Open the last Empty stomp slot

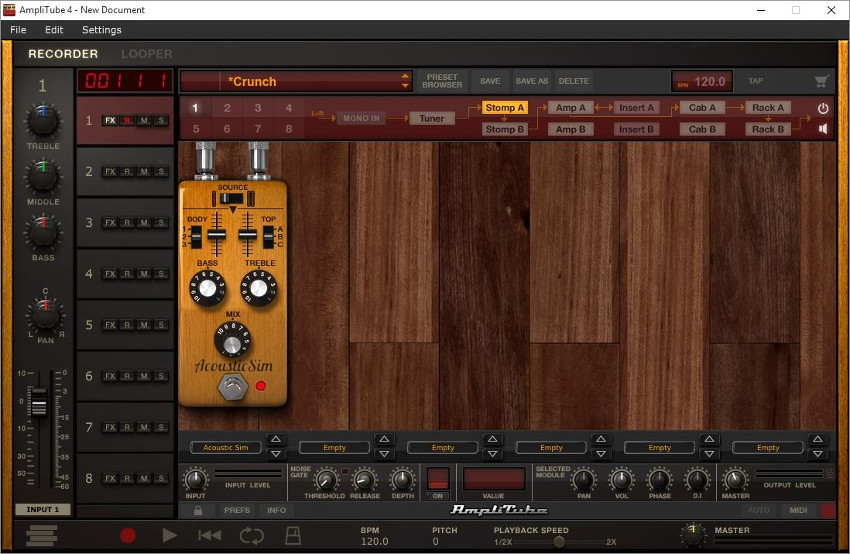coord(768,448)
